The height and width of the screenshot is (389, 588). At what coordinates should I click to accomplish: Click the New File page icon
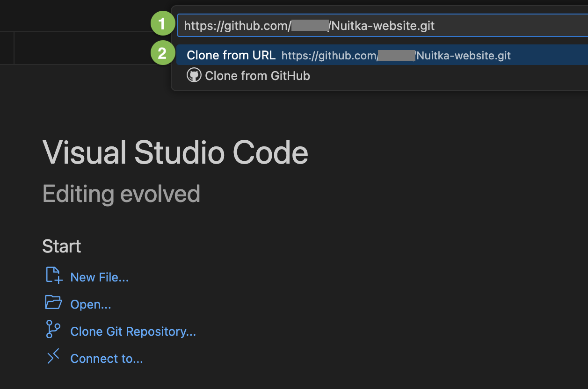53,275
